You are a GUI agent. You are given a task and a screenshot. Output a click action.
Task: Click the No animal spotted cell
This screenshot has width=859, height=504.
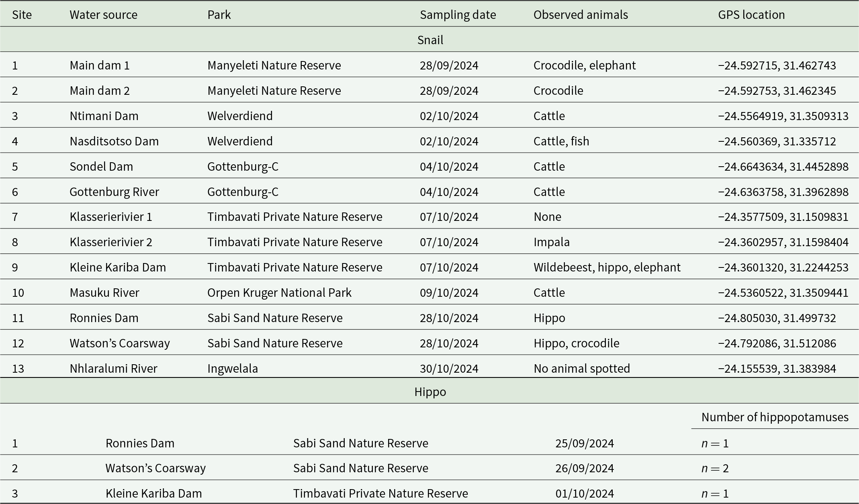(581, 369)
